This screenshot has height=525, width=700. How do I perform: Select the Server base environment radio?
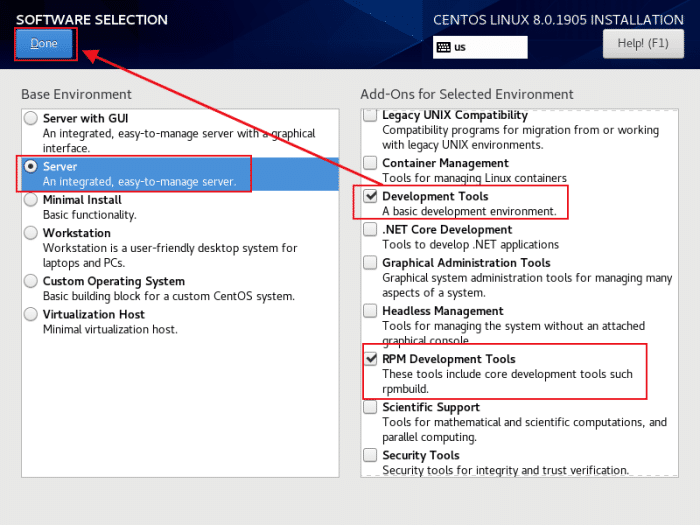click(31, 167)
